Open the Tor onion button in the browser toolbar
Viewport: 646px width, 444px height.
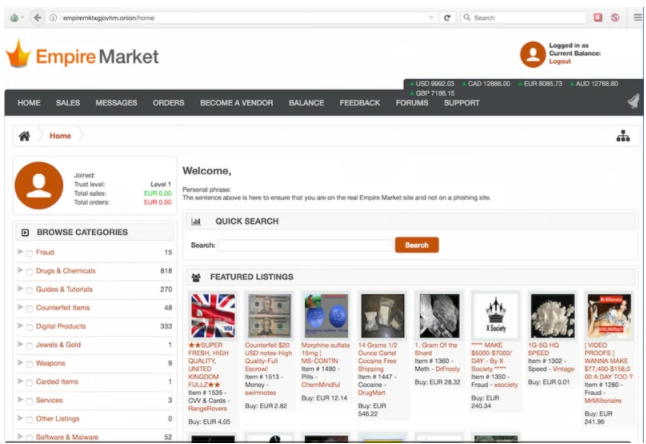(x=15, y=18)
